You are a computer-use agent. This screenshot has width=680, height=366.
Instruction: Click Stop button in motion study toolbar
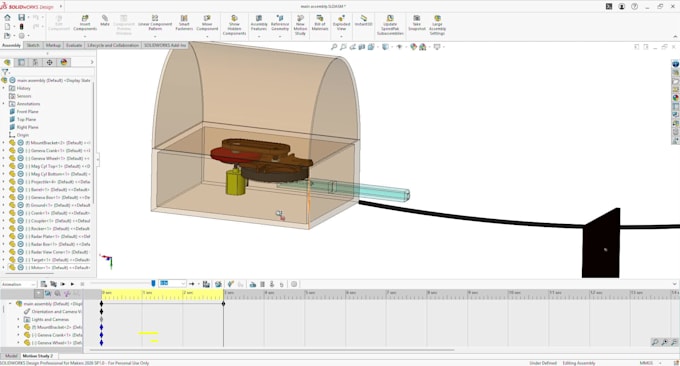tap(82, 284)
